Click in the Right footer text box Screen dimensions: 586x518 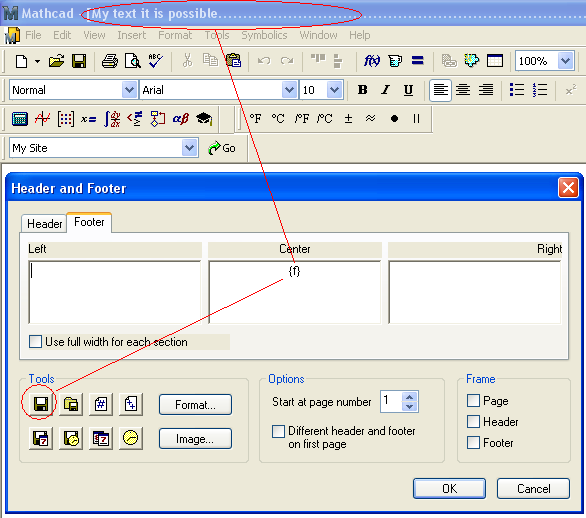click(x=475, y=292)
